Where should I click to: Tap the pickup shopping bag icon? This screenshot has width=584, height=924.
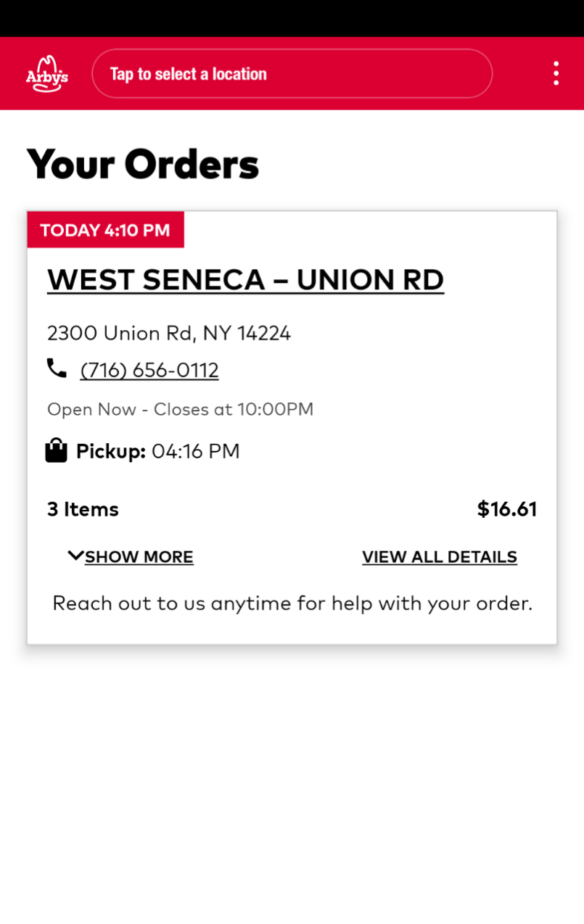(x=56, y=450)
